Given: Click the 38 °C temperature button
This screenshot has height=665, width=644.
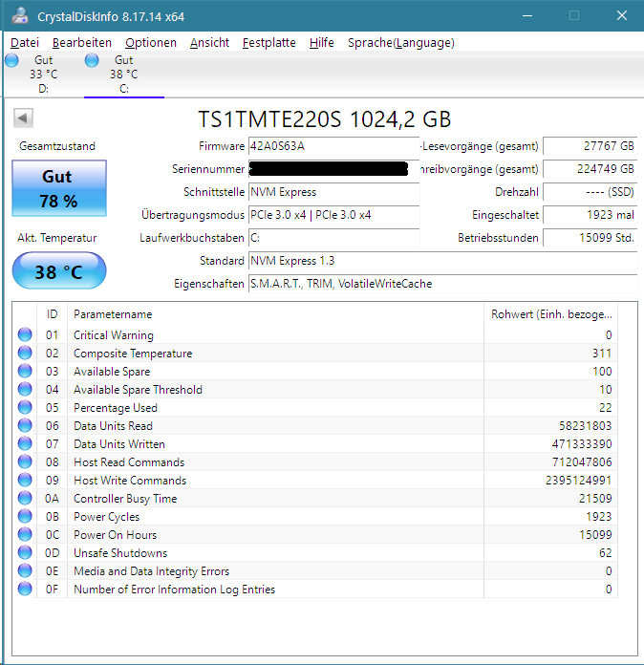Looking at the screenshot, I should [x=59, y=271].
